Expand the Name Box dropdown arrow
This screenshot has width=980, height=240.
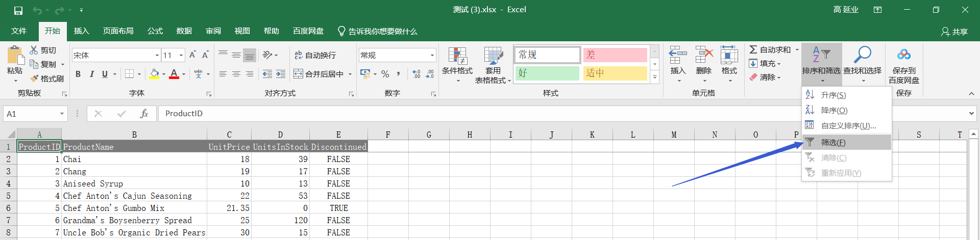pyautogui.click(x=62, y=114)
